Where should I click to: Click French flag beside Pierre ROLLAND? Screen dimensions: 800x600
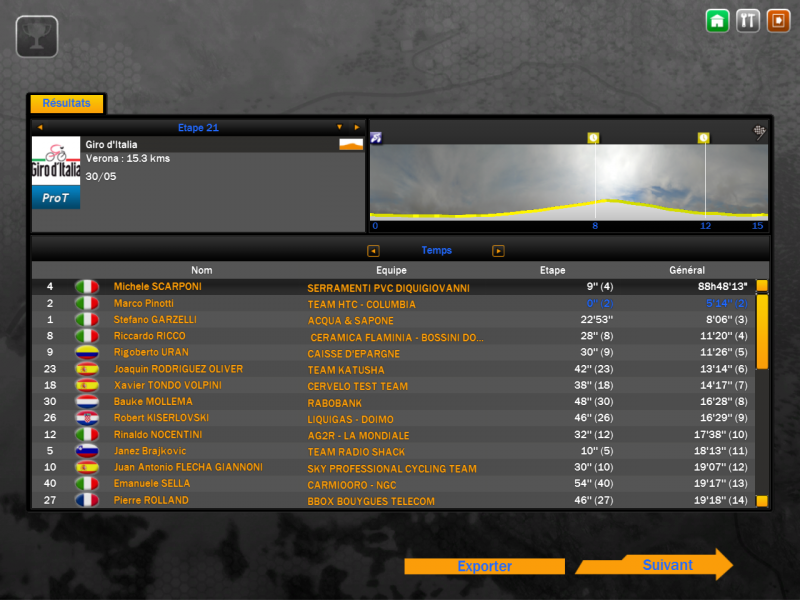click(x=87, y=501)
